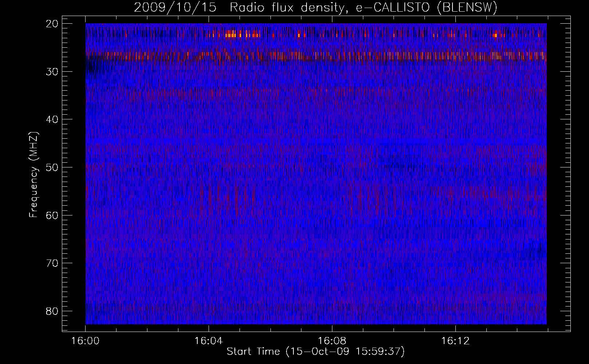The height and width of the screenshot is (364, 589).
Task: Click the frequency tick label 40
Action: (52, 119)
